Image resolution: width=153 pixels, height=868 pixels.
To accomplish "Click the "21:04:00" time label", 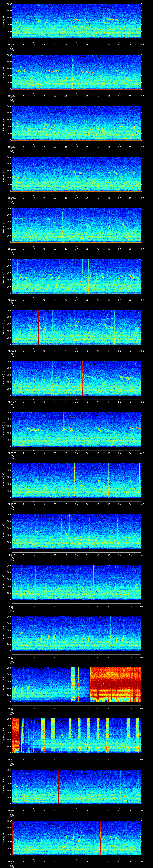I will tap(12, 197).
